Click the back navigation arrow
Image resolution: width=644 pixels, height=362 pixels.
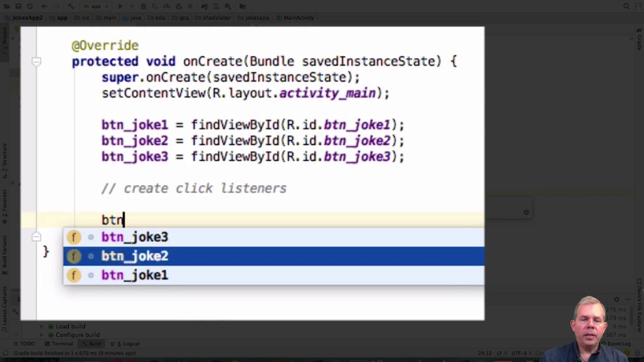click(x=44, y=7)
